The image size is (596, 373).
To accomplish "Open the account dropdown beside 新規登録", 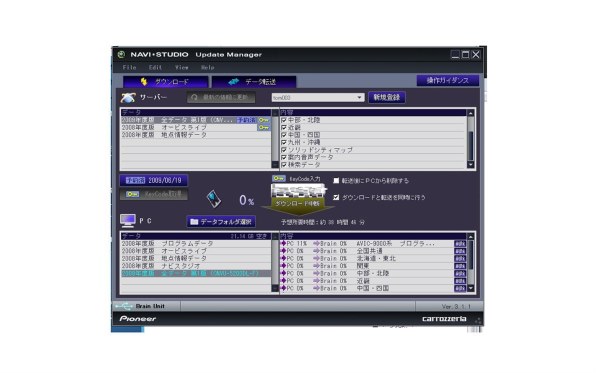I will [x=318, y=98].
